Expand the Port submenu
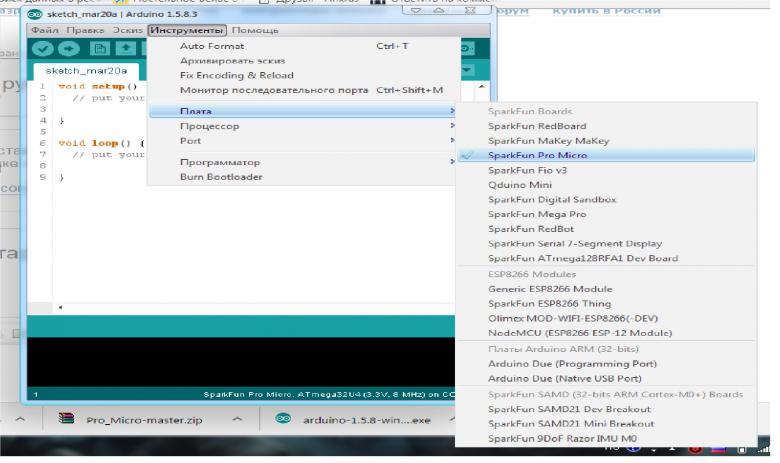 tap(302, 141)
